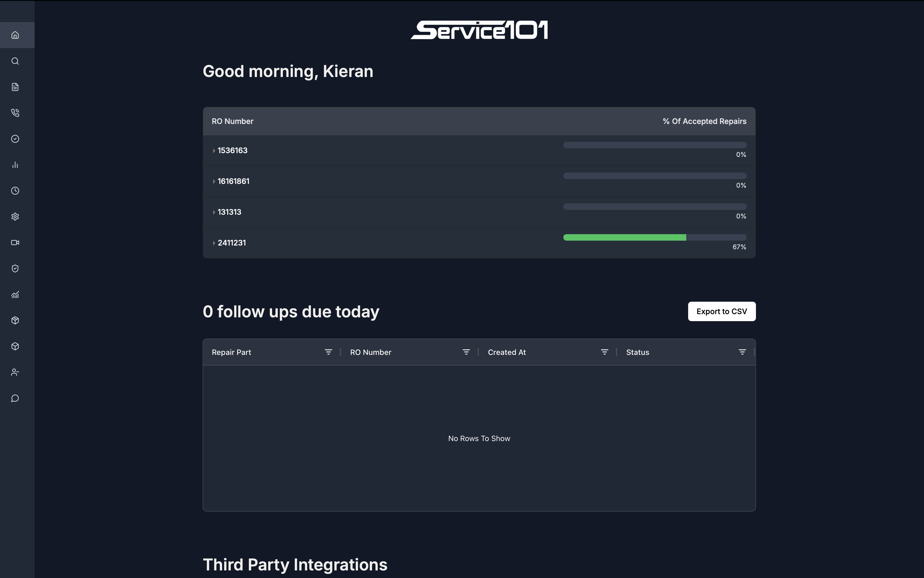Click the Export to CSV button
924x578 pixels.
(x=721, y=312)
